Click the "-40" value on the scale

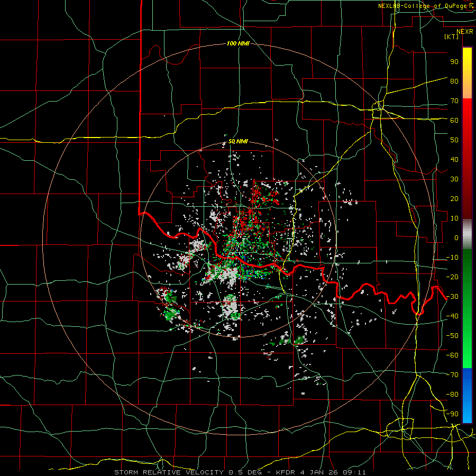click(452, 316)
